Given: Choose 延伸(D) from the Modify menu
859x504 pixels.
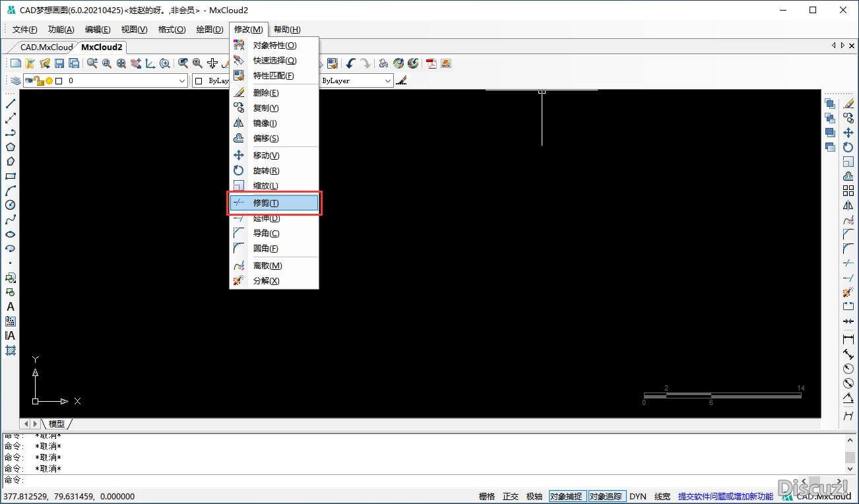Looking at the screenshot, I should point(274,218).
